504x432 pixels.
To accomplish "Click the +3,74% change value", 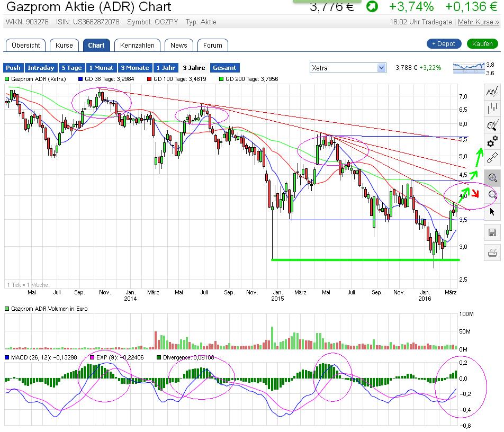I will 411,6.
